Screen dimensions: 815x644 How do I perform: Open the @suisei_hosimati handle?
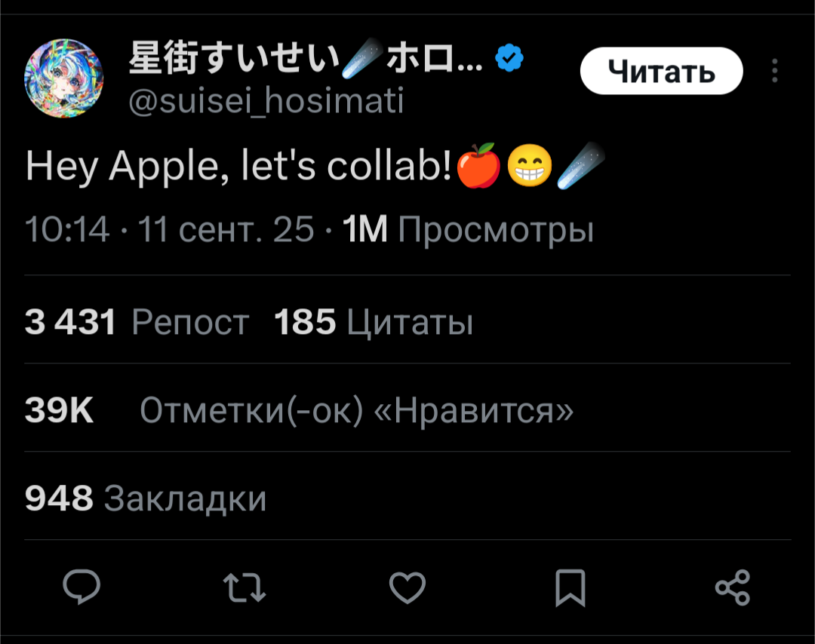coord(266,100)
